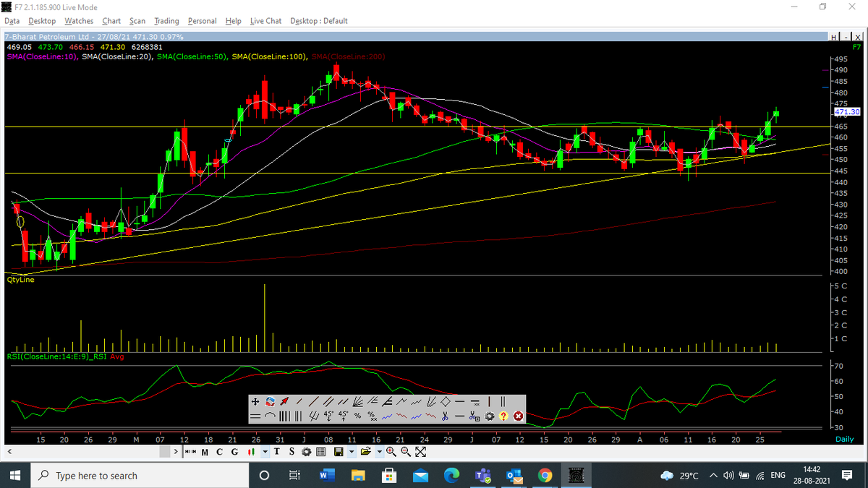Open chart settings gear in bottom toolbar
868x488 pixels.
(x=306, y=453)
